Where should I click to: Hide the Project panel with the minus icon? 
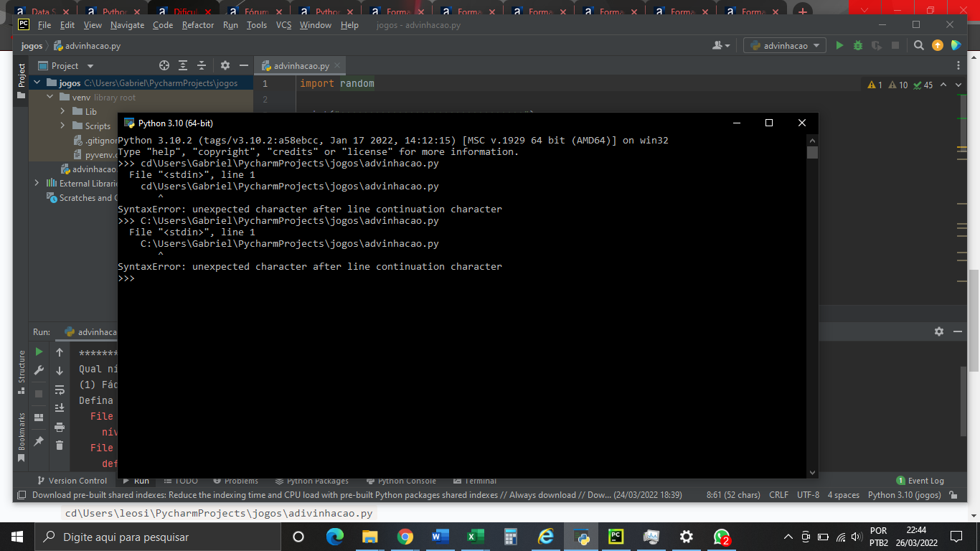point(244,65)
